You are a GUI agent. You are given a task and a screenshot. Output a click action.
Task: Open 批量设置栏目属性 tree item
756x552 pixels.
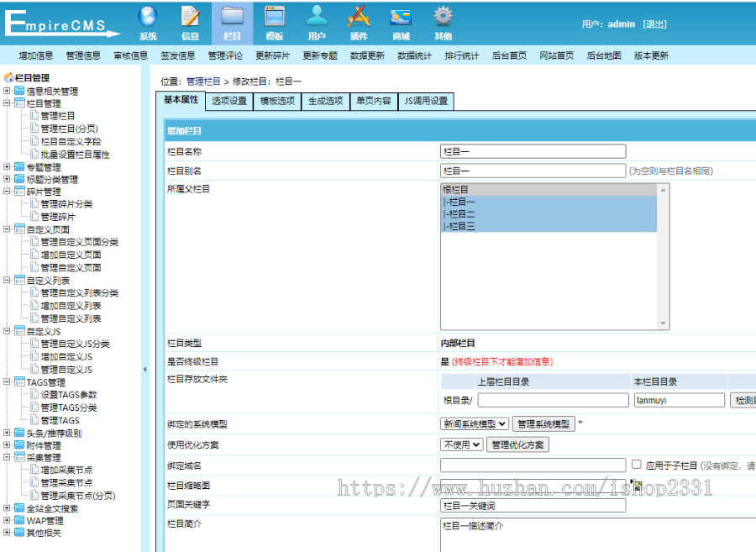tap(75, 155)
